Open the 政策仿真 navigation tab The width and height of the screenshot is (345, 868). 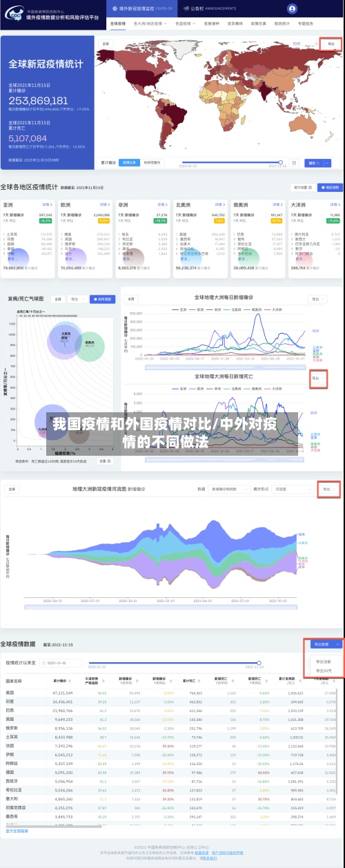pyautogui.click(x=258, y=23)
